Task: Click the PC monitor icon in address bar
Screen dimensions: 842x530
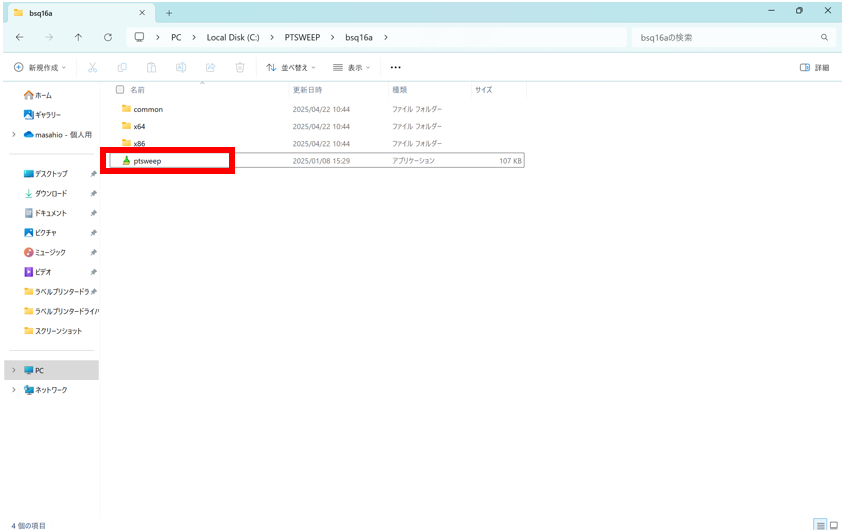Action: (x=140, y=37)
